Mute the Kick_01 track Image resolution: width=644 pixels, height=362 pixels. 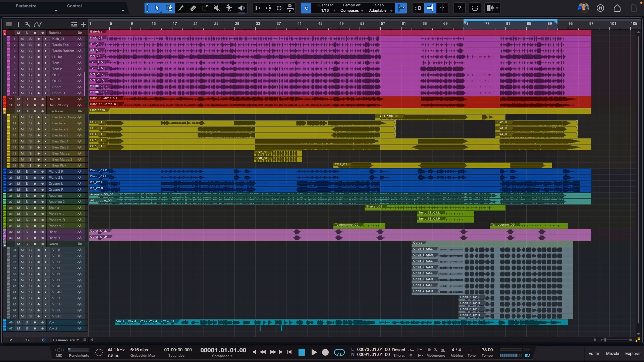coord(22,39)
